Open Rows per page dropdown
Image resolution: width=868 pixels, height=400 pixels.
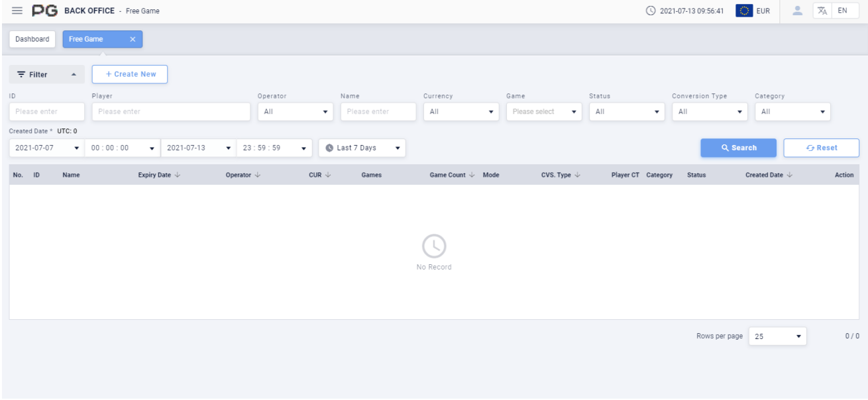(779, 336)
